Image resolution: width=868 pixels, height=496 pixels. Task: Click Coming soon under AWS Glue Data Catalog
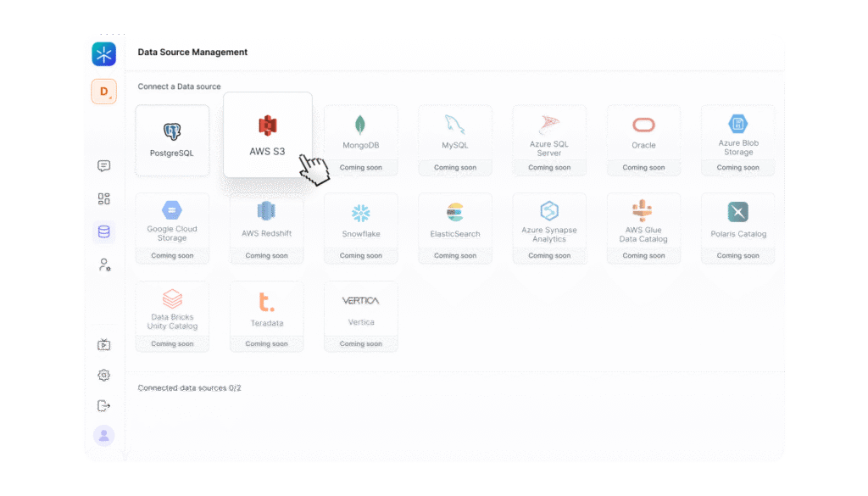pyautogui.click(x=643, y=256)
